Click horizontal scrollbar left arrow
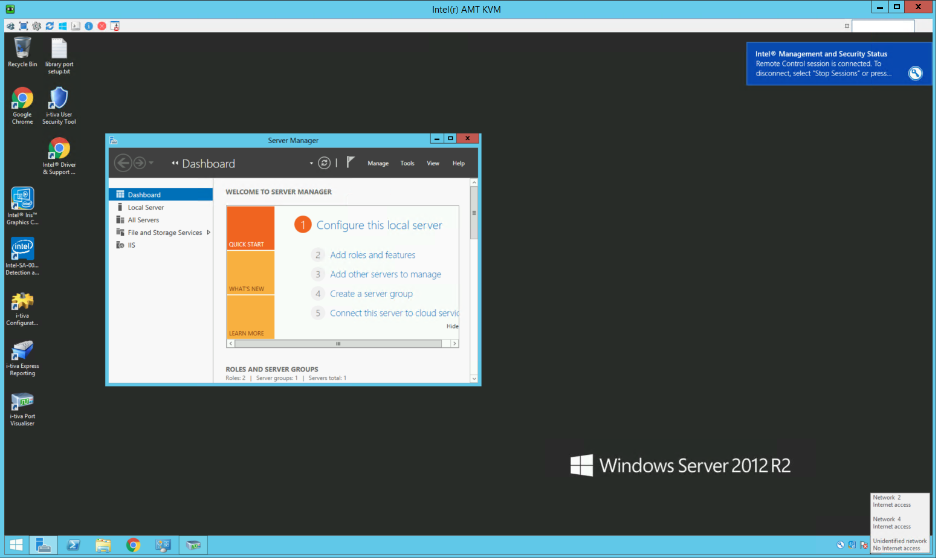The image size is (938, 560). [x=230, y=344]
